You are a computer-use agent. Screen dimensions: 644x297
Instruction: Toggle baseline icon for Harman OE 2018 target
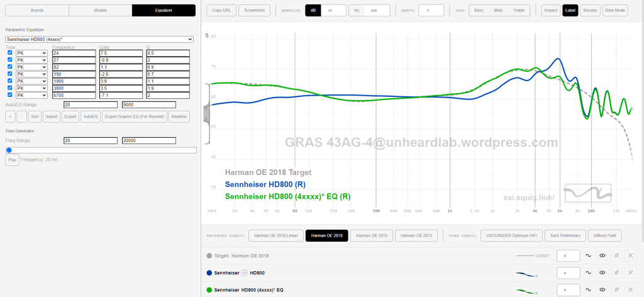click(589, 256)
